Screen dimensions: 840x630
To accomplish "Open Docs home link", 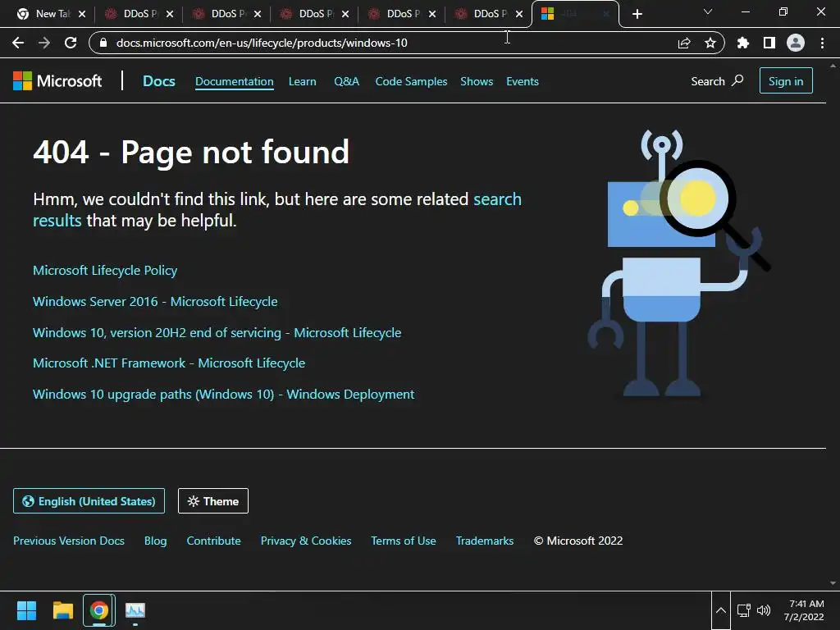I will [158, 81].
